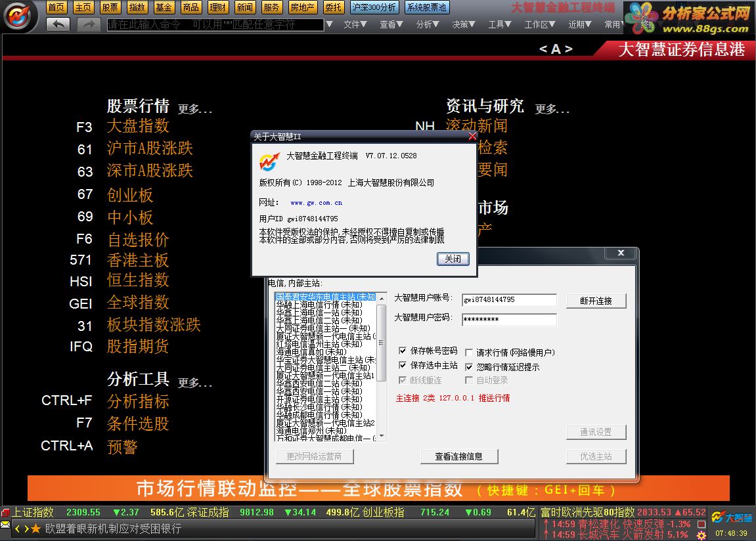The width and height of the screenshot is (756, 541).
Task: Open the 近期 dropdown menu
Action: (579, 24)
